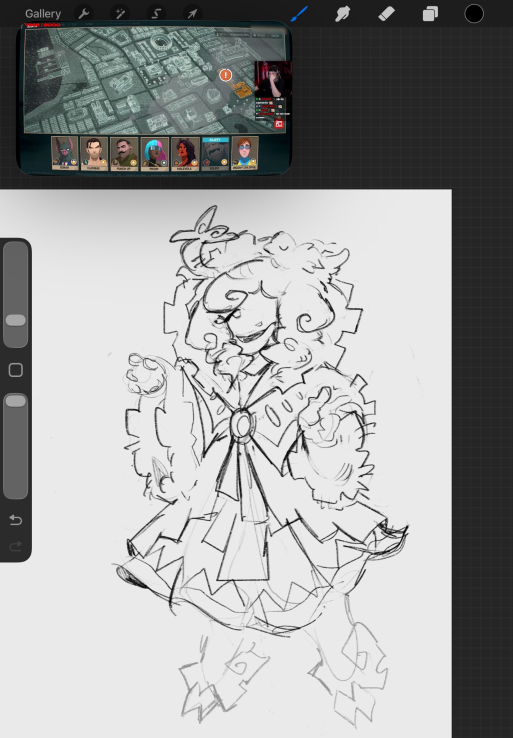Image resolution: width=513 pixels, height=738 pixels.
Task: Redo the last undone stroke
Action: (16, 546)
